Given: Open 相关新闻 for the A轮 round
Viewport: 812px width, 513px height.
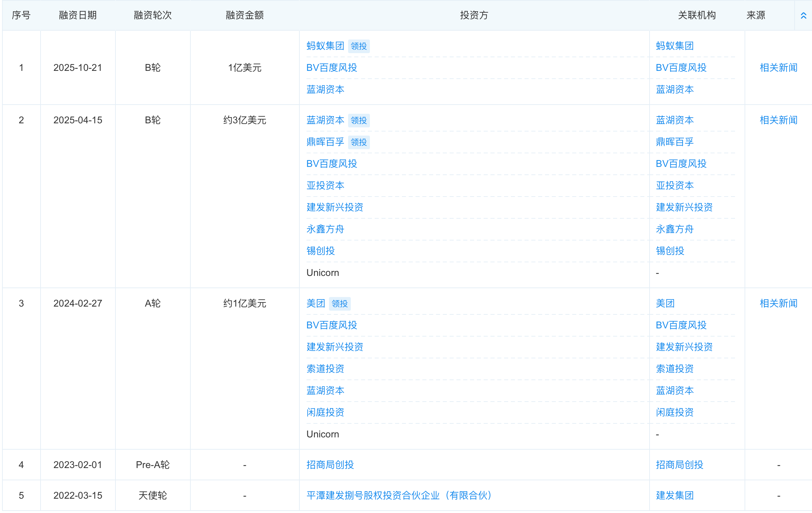Looking at the screenshot, I should [778, 303].
